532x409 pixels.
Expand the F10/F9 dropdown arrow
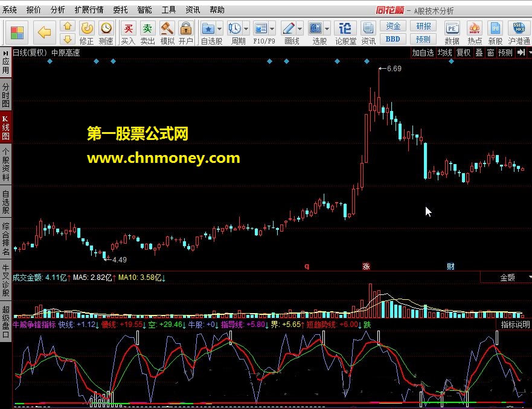click(272, 29)
